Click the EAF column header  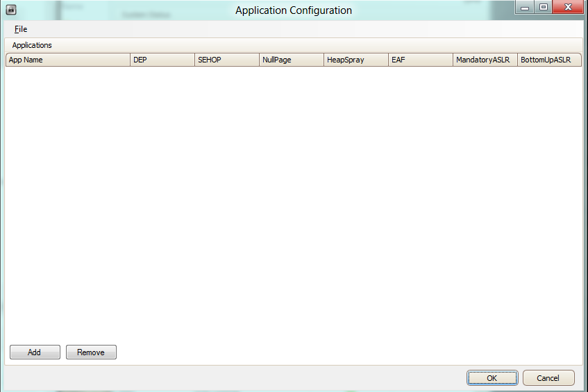coord(421,60)
